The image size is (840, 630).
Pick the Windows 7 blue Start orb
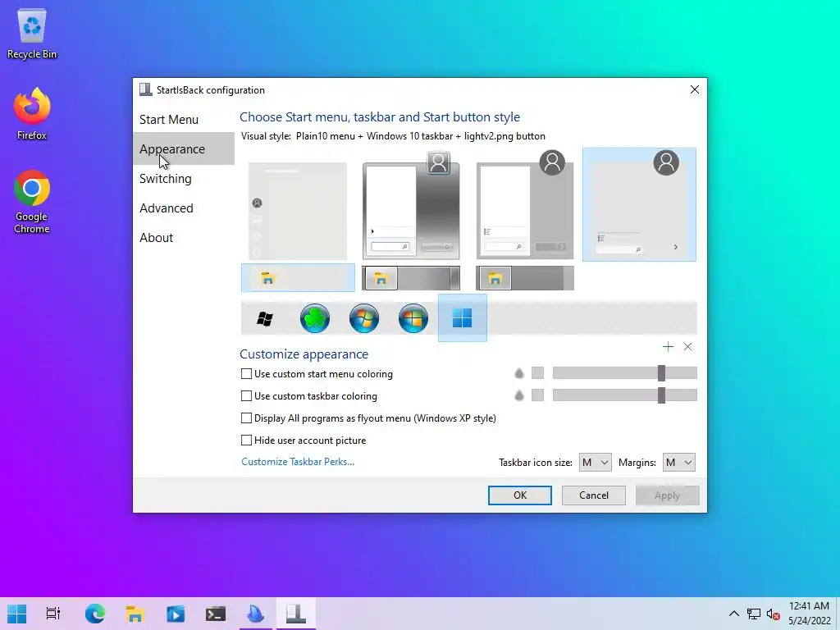click(363, 318)
